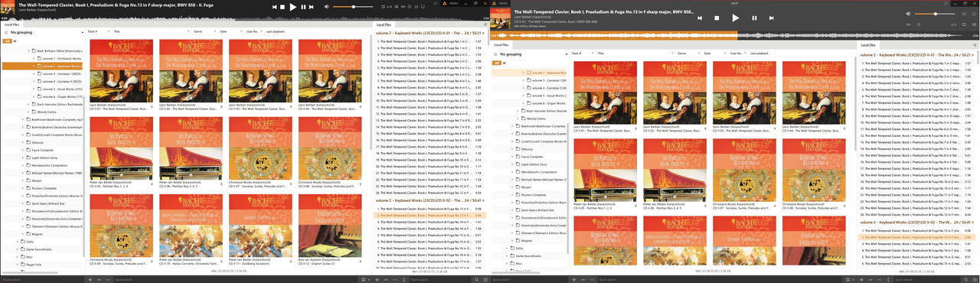Open Date column filter in right window
The height and width of the screenshot is (283, 980).
725,54
